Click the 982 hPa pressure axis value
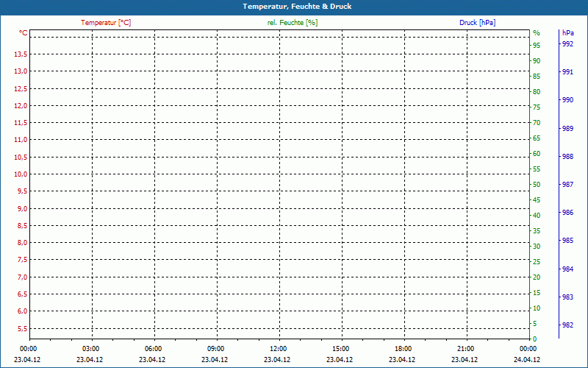This screenshot has height=368, width=588. [567, 325]
